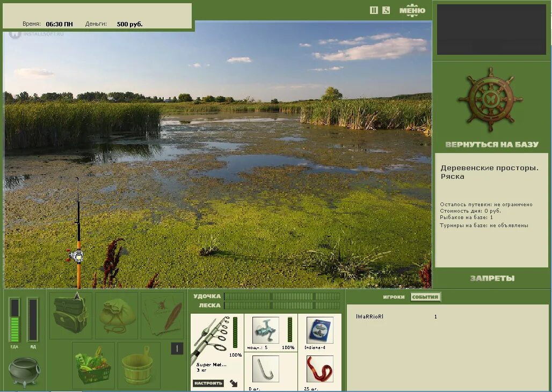This screenshot has width=552, height=392.
Task: Click the cooking cauldron icon
Action: pyautogui.click(x=24, y=372)
